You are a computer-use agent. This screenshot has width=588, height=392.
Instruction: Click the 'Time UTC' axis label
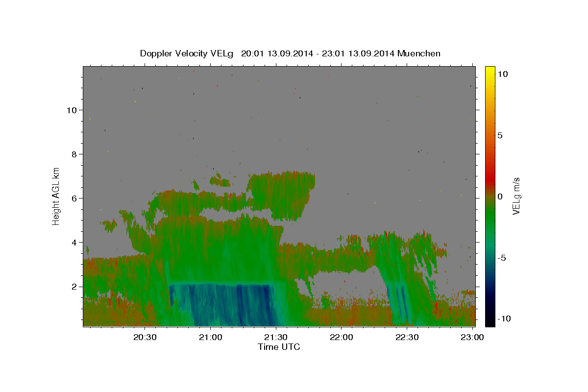click(x=279, y=347)
